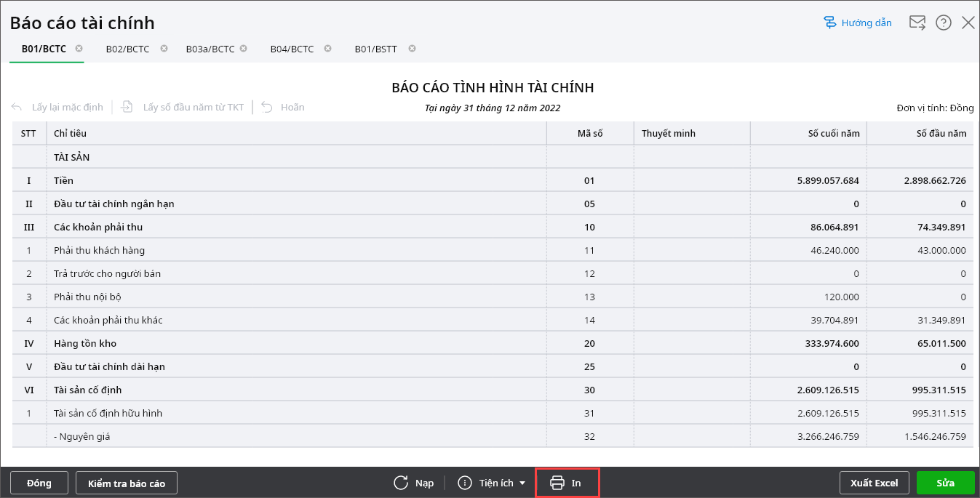Image resolution: width=980 pixels, height=498 pixels.
Task: Open the help question mark icon
Action: point(944,23)
